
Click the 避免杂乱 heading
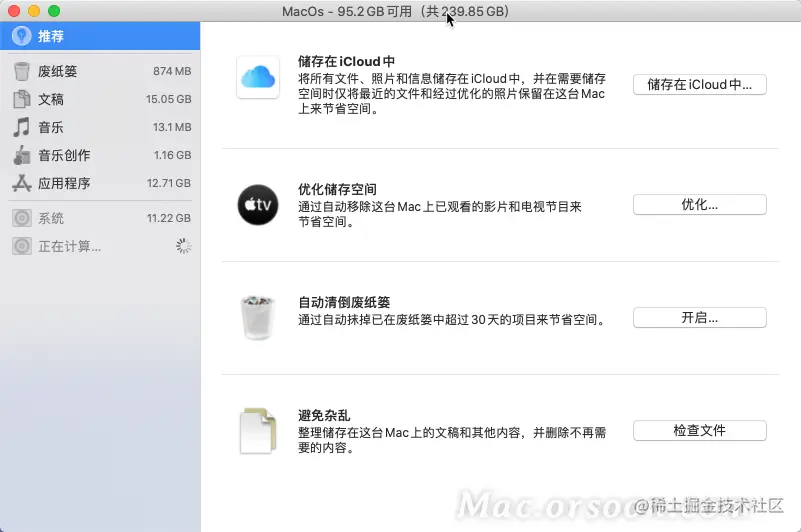[324, 415]
